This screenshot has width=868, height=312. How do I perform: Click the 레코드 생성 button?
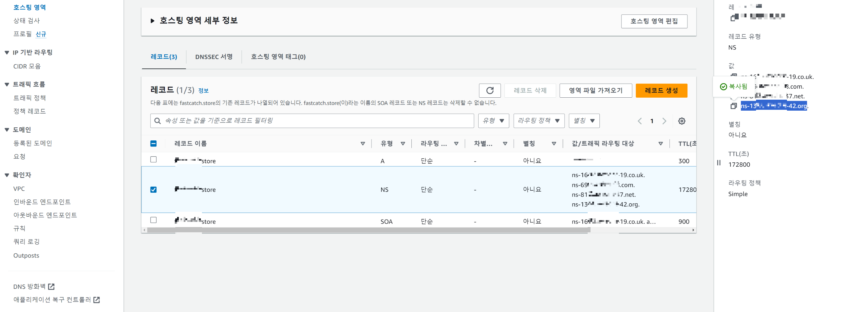661,90
